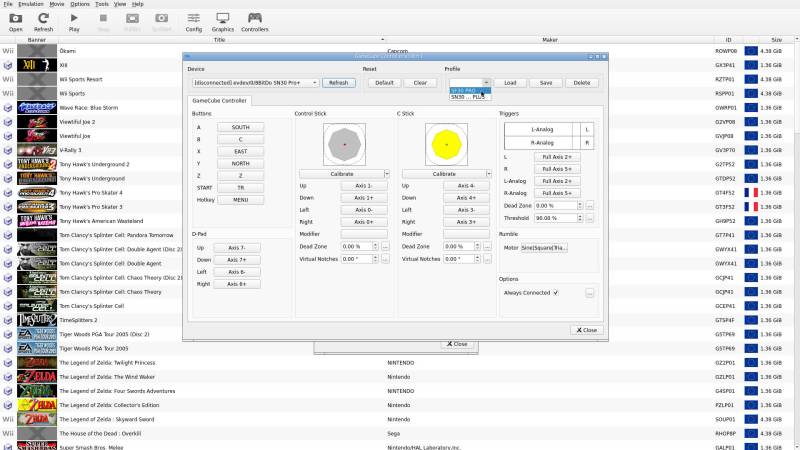
Task: Click Triggers Threshold stepper arrows
Action: tap(580, 218)
